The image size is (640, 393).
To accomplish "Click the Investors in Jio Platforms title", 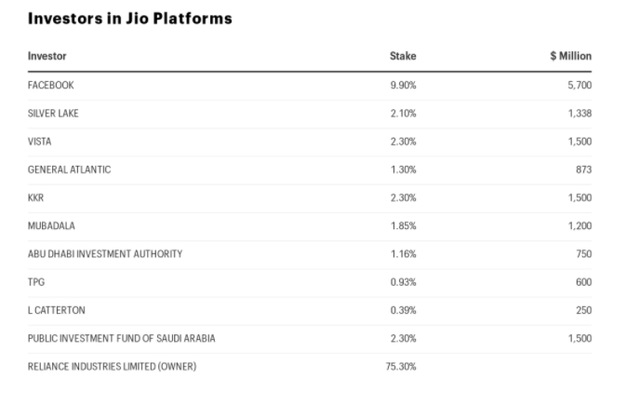I will (x=130, y=19).
